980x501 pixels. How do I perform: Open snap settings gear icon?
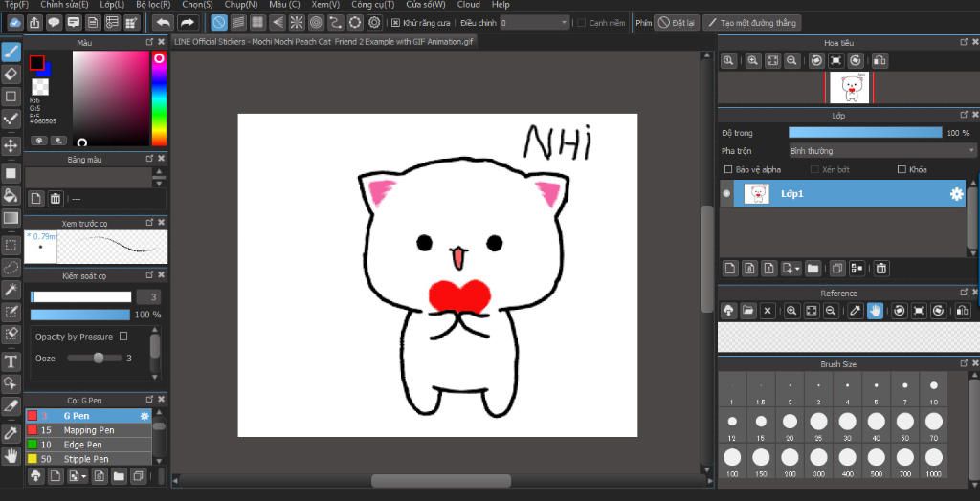click(374, 23)
